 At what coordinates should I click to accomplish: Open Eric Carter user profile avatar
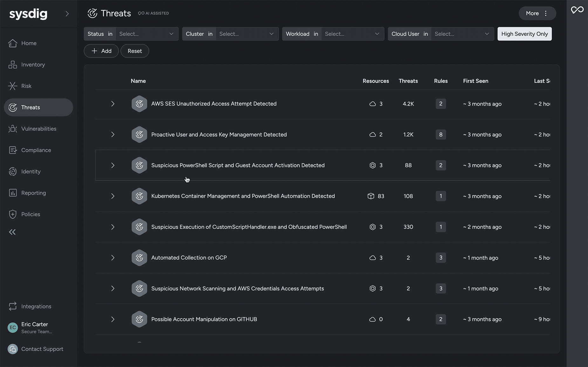13,327
